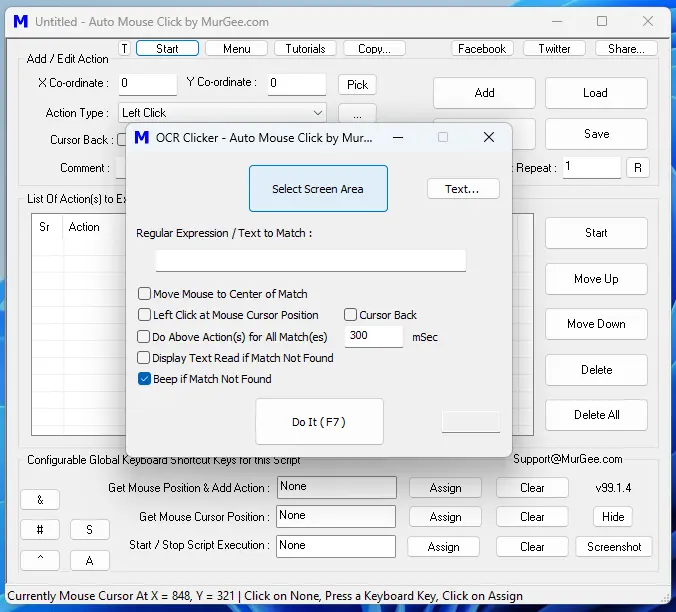Image resolution: width=676 pixels, height=612 pixels.
Task: Uncheck Beep if Match Not Found
Action: coord(144,379)
